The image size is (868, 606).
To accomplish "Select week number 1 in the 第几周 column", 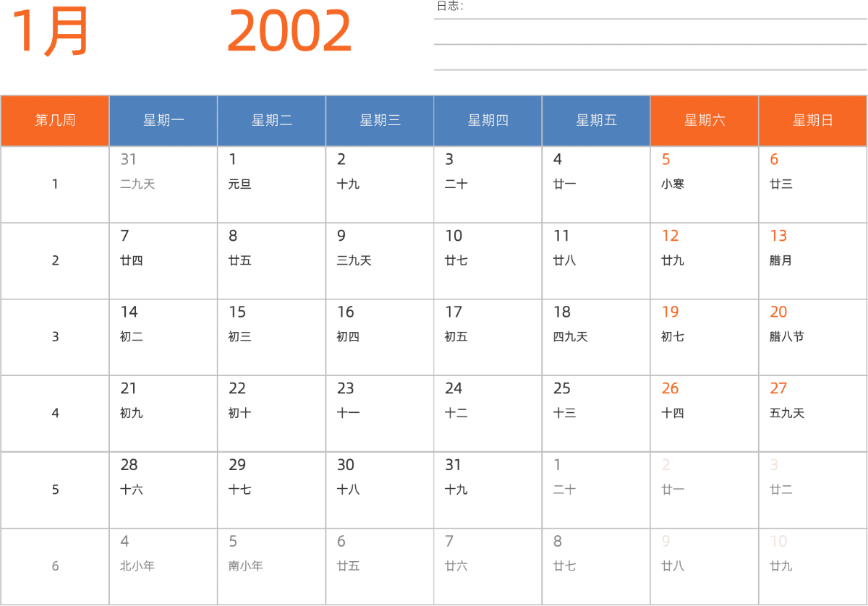I will 55,184.
